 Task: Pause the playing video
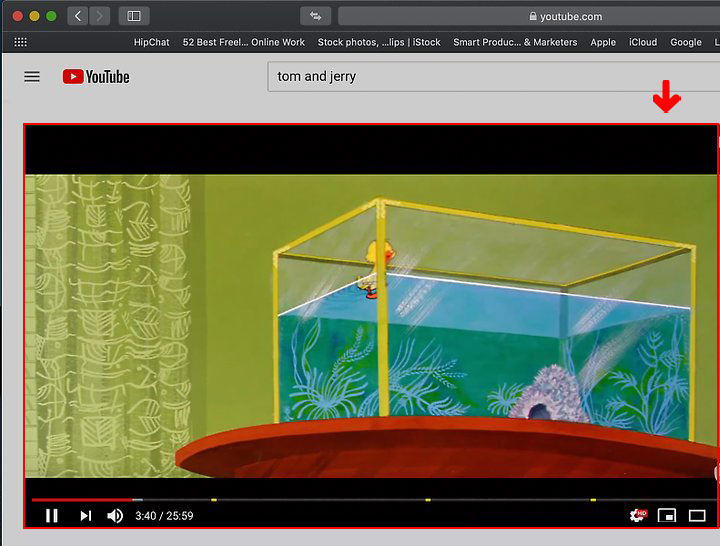coord(52,516)
